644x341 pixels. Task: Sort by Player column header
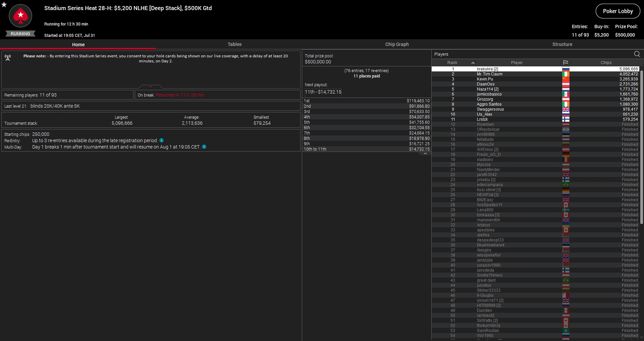click(517, 63)
